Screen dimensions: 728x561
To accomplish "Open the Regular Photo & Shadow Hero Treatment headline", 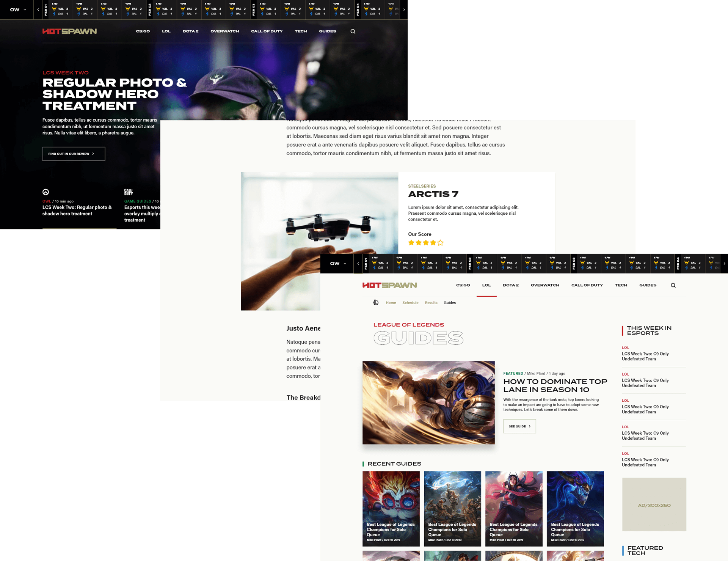I will (115, 94).
